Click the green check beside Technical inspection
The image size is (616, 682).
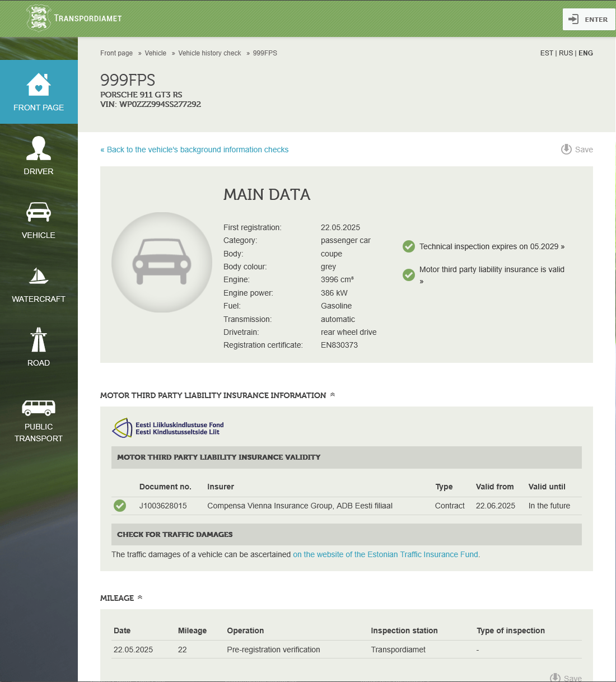(409, 246)
